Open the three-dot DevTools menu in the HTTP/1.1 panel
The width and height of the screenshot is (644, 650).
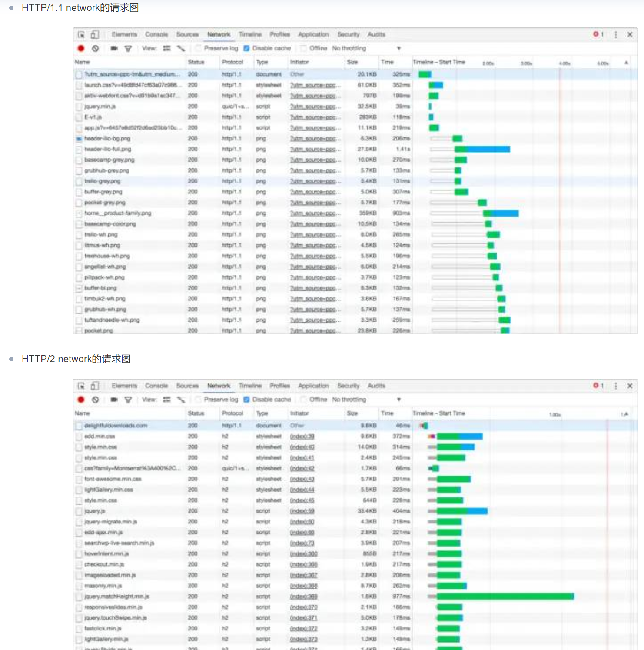point(616,34)
